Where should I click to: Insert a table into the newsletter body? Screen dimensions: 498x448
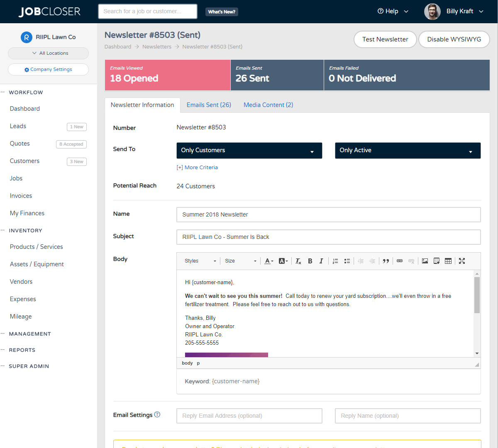[448, 261]
